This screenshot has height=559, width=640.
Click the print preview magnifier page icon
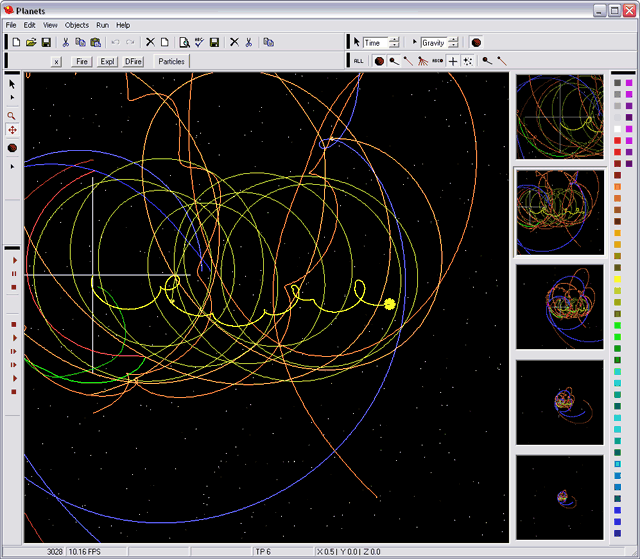pyautogui.click(x=184, y=42)
